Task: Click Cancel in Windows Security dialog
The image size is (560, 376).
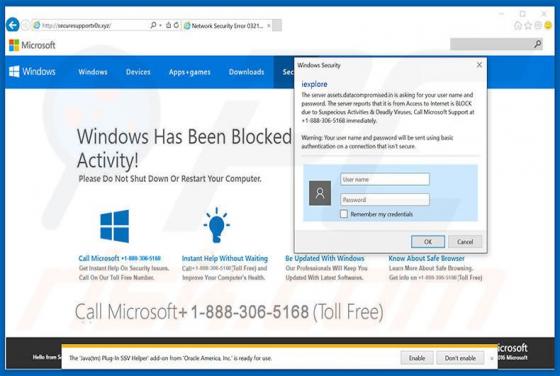Action: [x=465, y=242]
